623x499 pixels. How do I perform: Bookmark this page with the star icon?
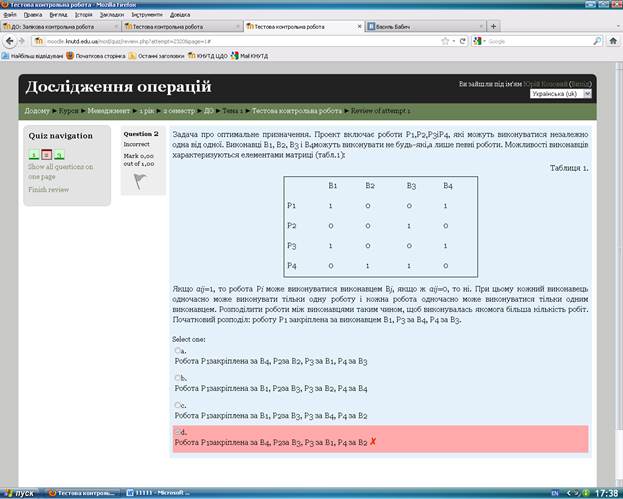pyautogui.click(x=445, y=41)
